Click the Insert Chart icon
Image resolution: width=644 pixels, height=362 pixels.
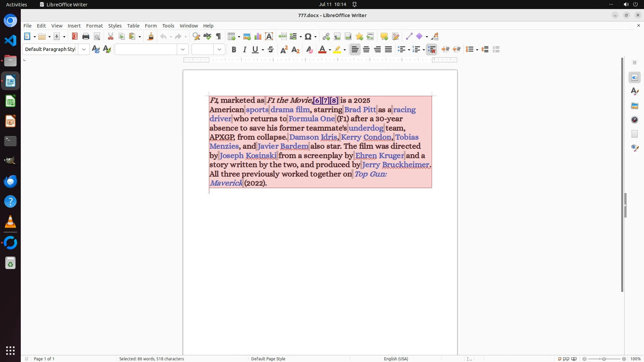click(x=258, y=37)
